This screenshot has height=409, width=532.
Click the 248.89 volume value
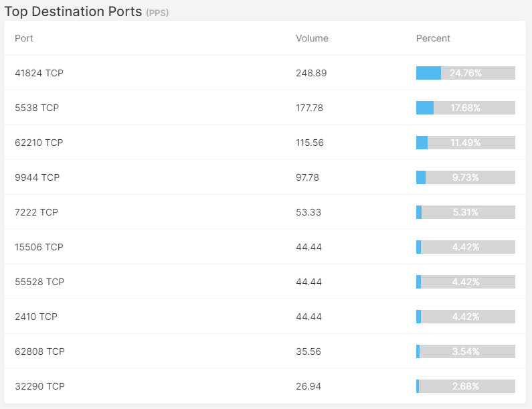coord(311,73)
